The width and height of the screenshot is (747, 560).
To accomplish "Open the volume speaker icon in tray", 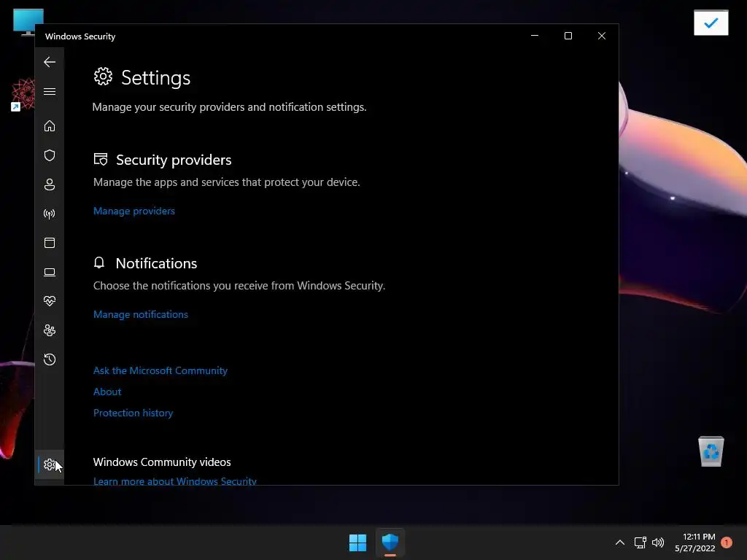I will point(658,542).
